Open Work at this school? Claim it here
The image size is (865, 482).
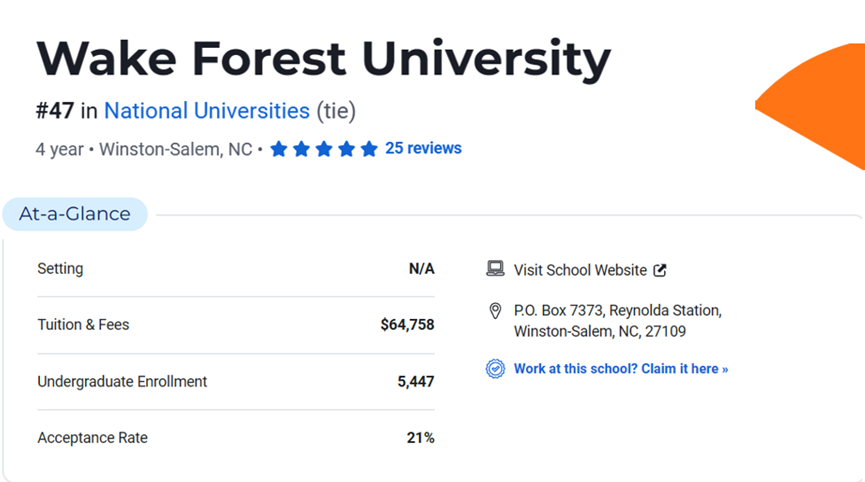(621, 368)
